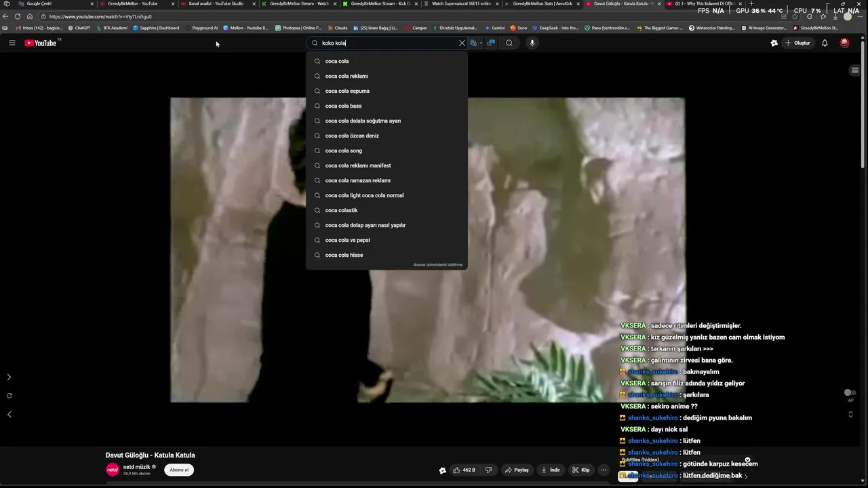The width and height of the screenshot is (868, 488).
Task: Open the account avatar menu
Action: pyautogui.click(x=844, y=43)
